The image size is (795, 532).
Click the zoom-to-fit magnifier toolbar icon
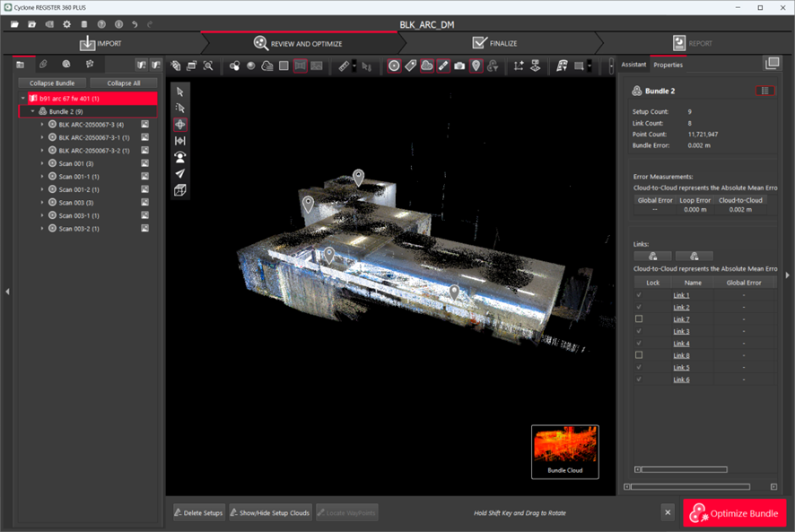(208, 65)
